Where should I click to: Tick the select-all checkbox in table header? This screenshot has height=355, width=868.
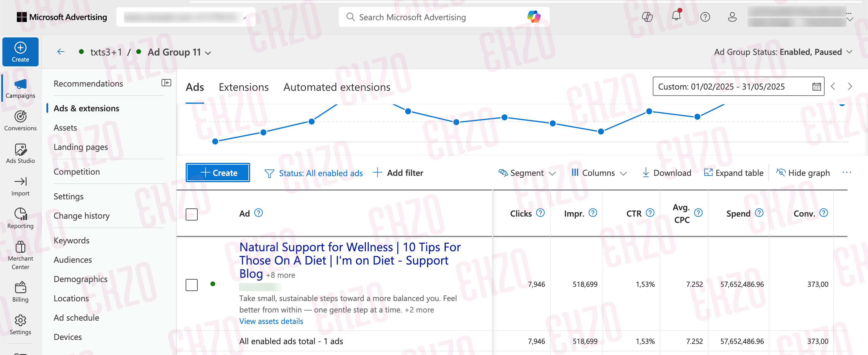pos(191,214)
